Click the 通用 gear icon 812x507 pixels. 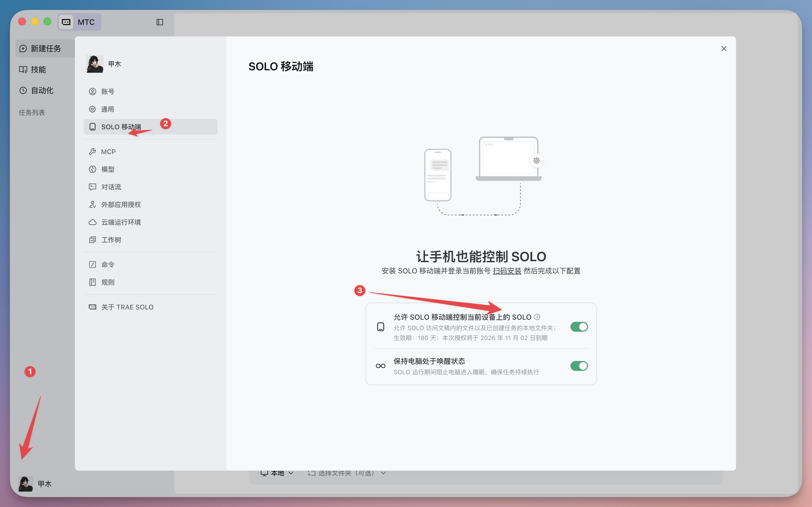[x=93, y=109]
